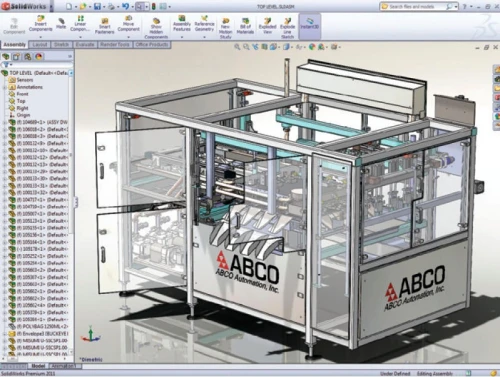Select the Right plane in tree
500x377 pixels.
click(19, 108)
